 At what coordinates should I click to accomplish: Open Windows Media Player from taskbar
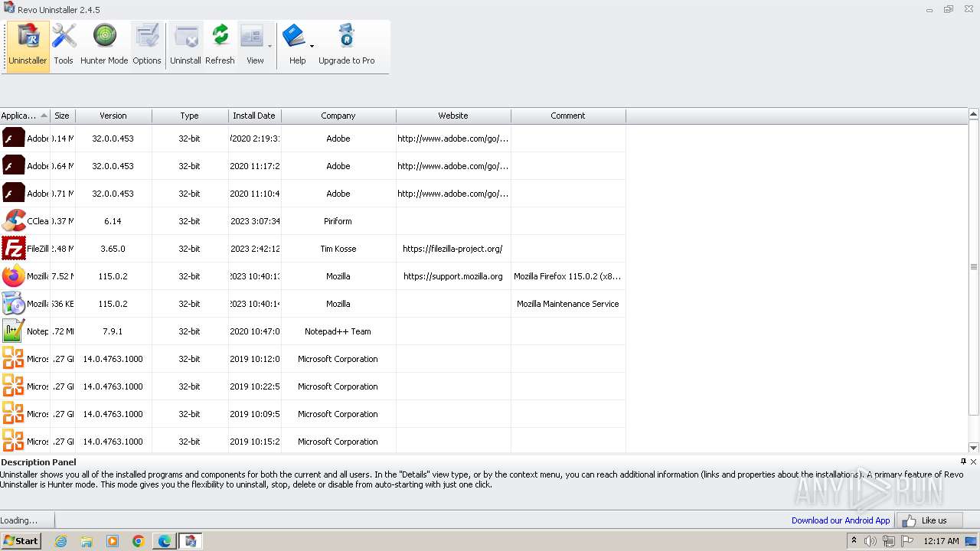113,541
